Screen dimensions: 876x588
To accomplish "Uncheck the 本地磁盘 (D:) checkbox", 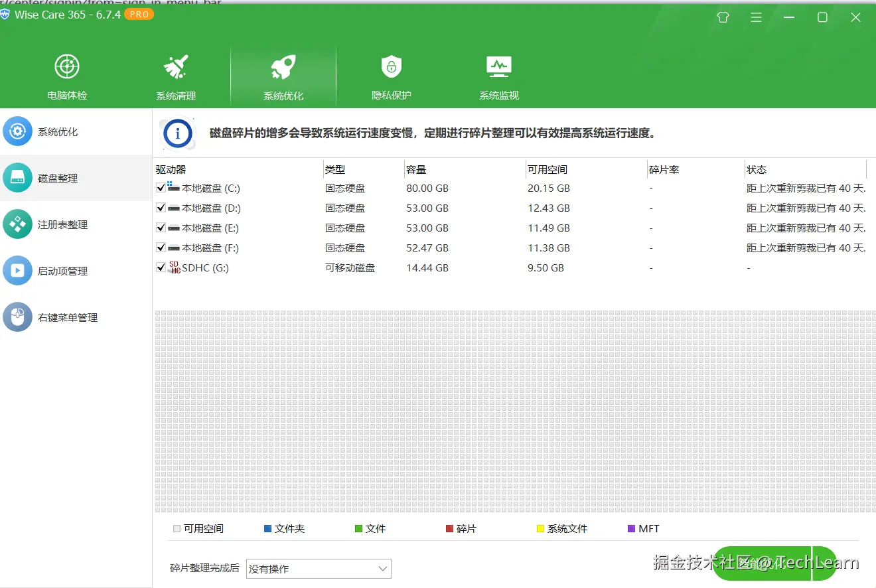I will click(161, 208).
